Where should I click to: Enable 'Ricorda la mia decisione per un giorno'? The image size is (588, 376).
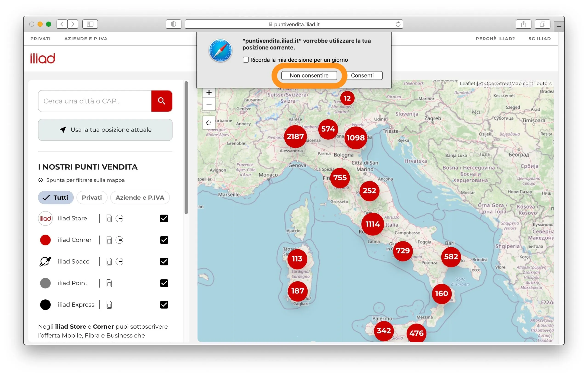click(246, 59)
